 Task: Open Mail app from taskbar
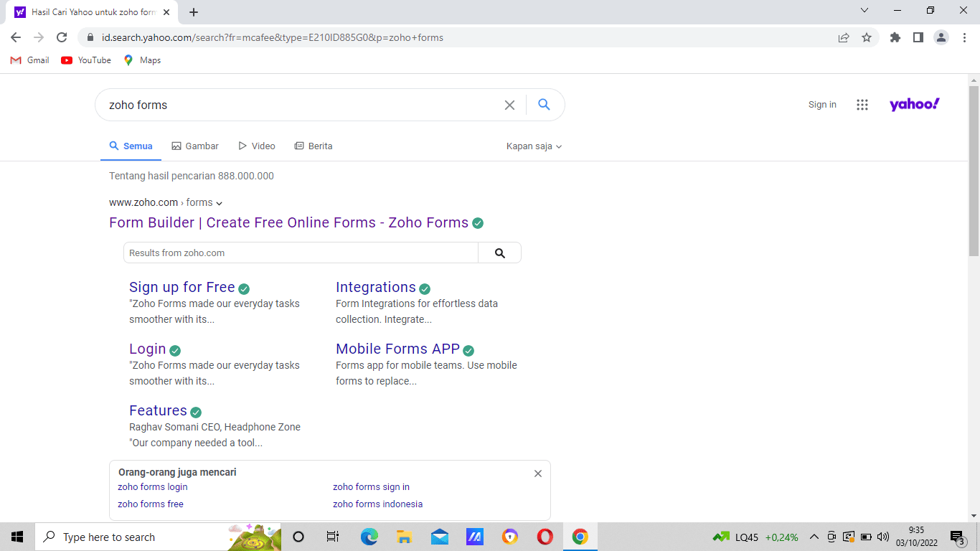[x=440, y=537]
